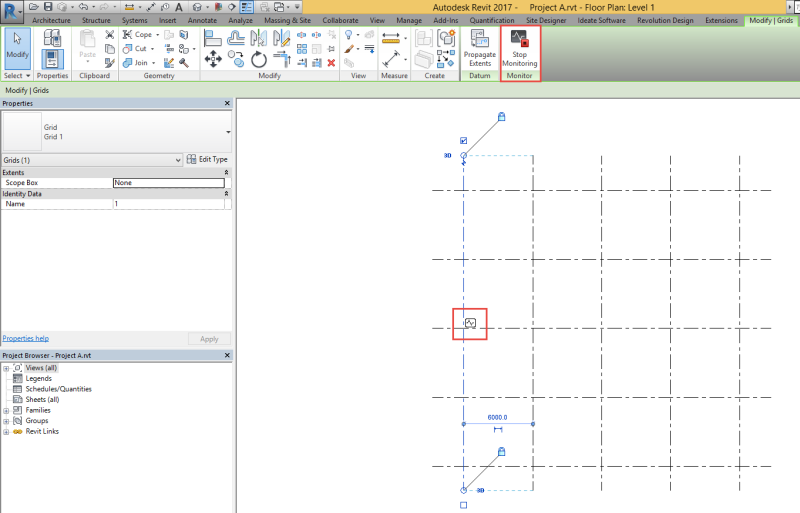Open the Grids (1) filter combo box

tap(92, 160)
